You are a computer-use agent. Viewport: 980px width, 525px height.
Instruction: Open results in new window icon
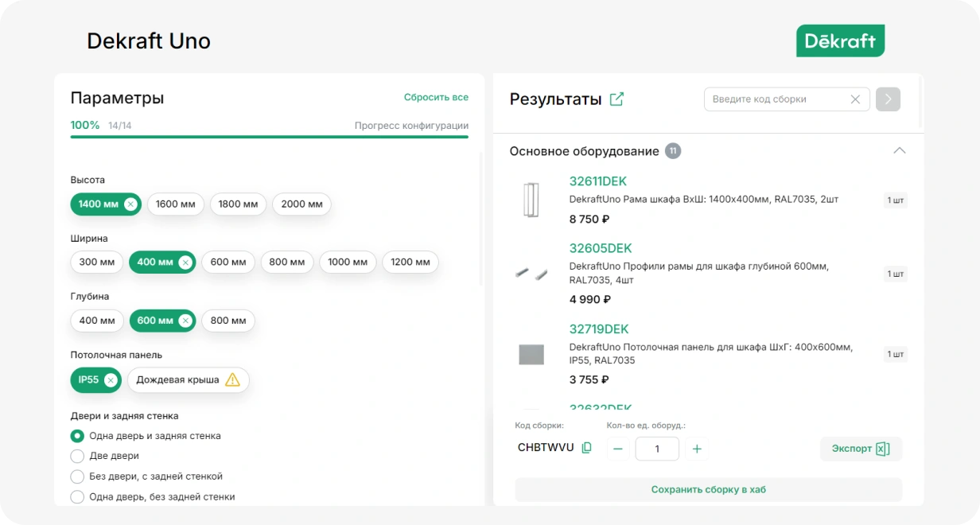[x=616, y=99]
